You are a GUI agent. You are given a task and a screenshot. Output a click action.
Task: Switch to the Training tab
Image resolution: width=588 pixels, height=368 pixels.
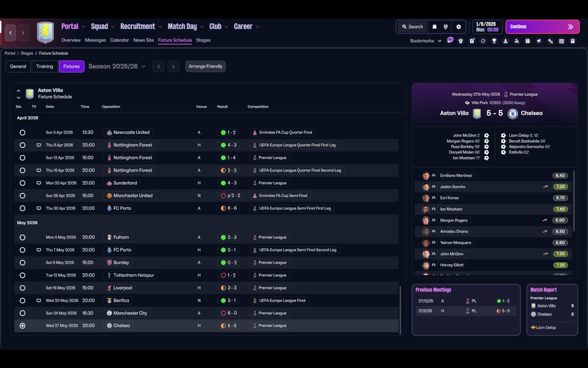click(45, 66)
